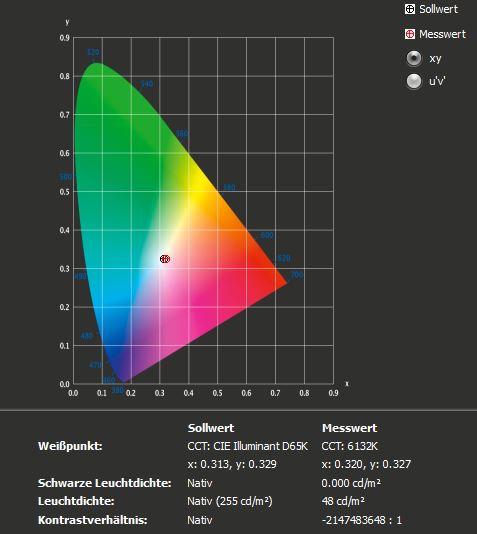Click the Messwert legend label
The width and height of the screenshot is (477, 534).
pos(442,34)
